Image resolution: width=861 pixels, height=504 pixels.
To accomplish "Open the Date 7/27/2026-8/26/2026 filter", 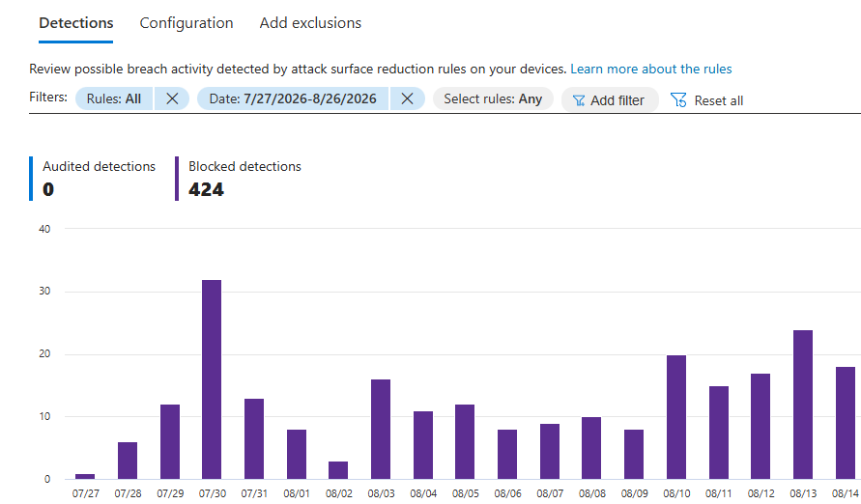I will click(x=293, y=98).
